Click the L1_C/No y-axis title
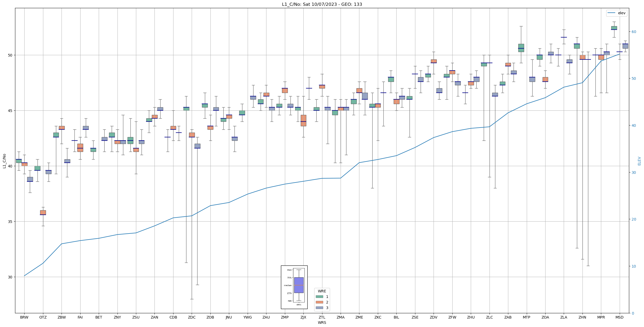Screen dimensions: 644x327 point(4,161)
